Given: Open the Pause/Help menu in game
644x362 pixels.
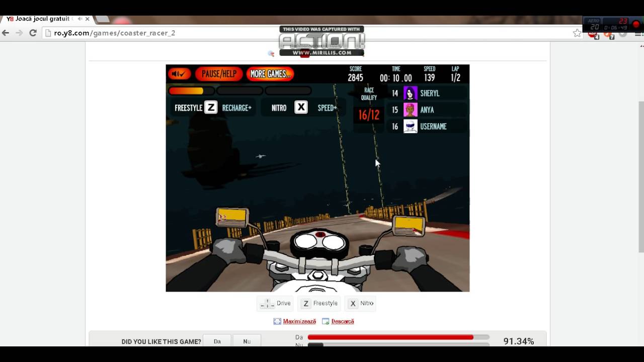Looking at the screenshot, I should click(x=219, y=74).
